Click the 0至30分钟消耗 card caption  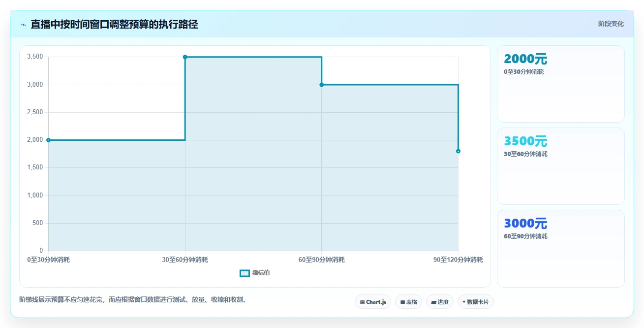tap(523, 72)
